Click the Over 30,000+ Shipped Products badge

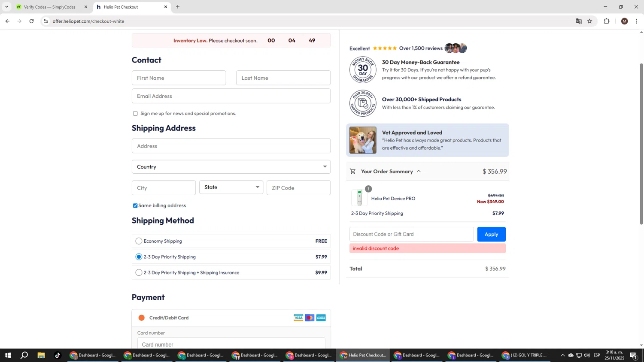point(363,103)
